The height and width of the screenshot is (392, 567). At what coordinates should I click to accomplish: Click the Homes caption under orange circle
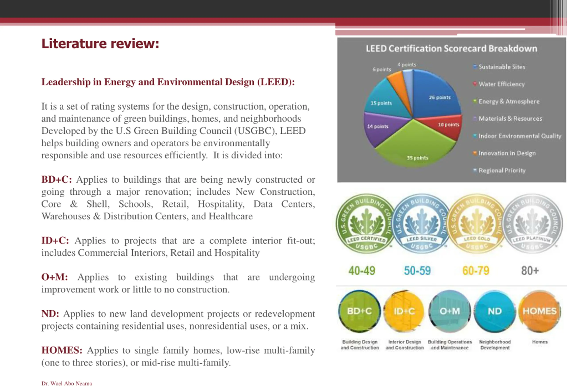tap(540, 342)
